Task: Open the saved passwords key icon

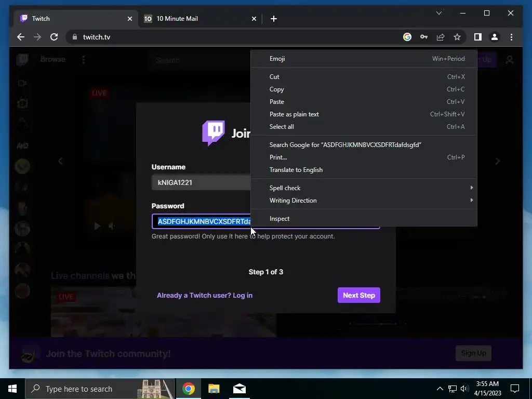Action: pos(424,37)
